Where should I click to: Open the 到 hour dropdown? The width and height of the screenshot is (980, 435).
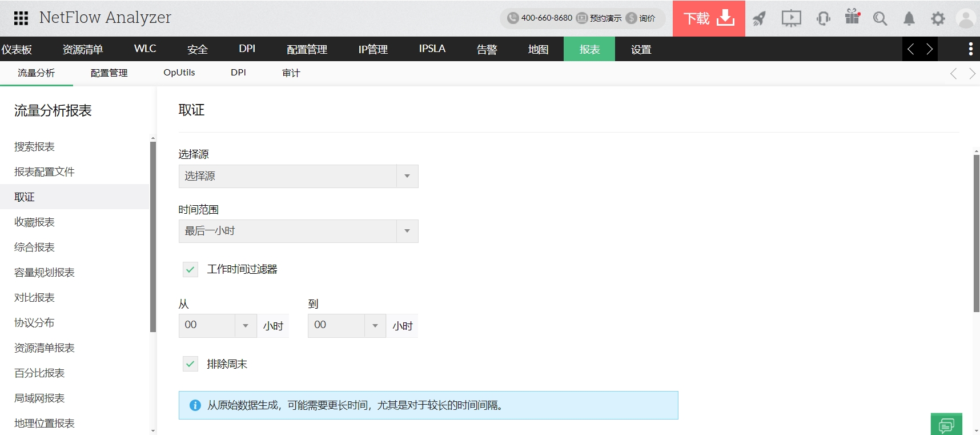tap(347, 325)
